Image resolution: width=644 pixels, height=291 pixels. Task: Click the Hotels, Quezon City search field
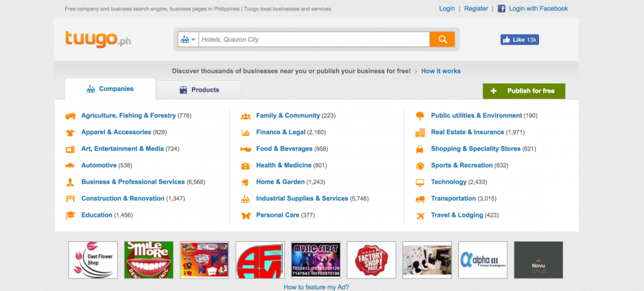(314, 39)
